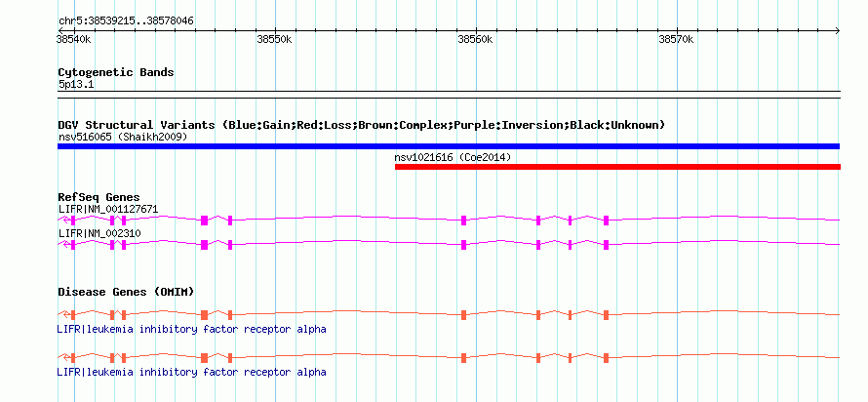Viewport: 868px width, 402px height.
Task: Click the 5p13.1 cytogenetic band label
Action: pyautogui.click(x=75, y=85)
